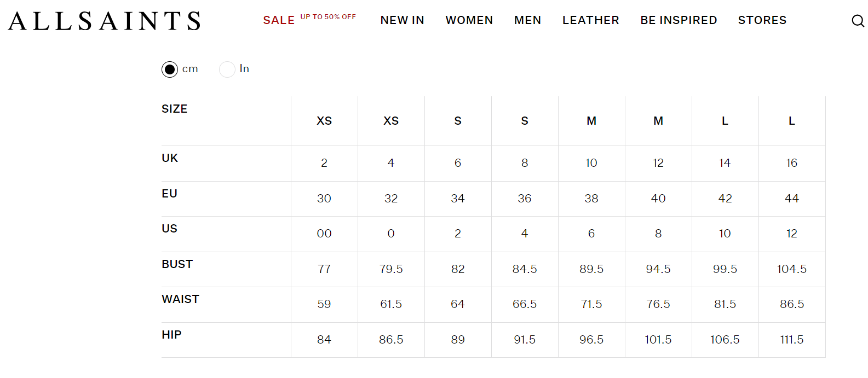
Task: Click the US size 00 cell
Action: pos(324,234)
